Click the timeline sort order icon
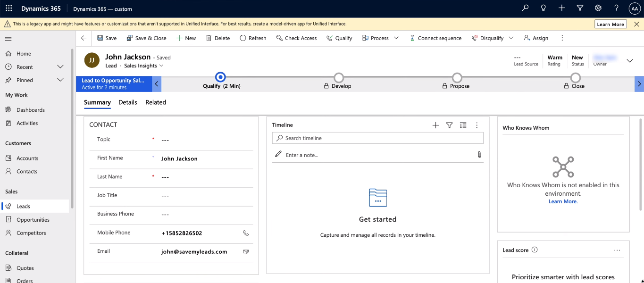The image size is (644, 283). point(463,125)
